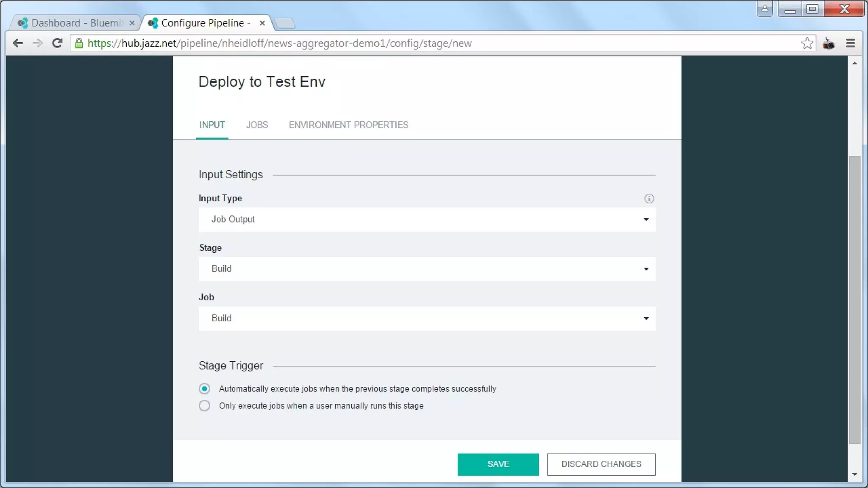The image size is (868, 488).
Task: Click the DISCARD CHANGES button
Action: pyautogui.click(x=601, y=464)
